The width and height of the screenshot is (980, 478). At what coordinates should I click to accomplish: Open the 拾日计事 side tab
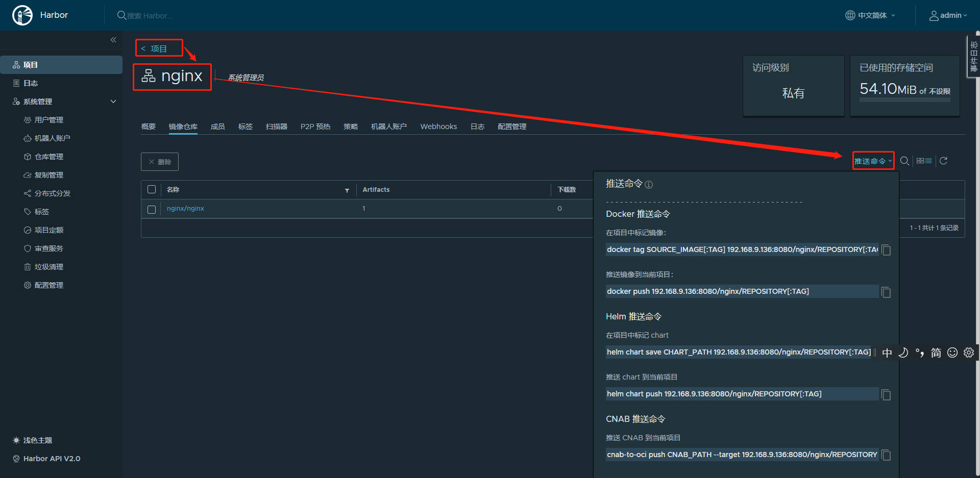pyautogui.click(x=973, y=57)
